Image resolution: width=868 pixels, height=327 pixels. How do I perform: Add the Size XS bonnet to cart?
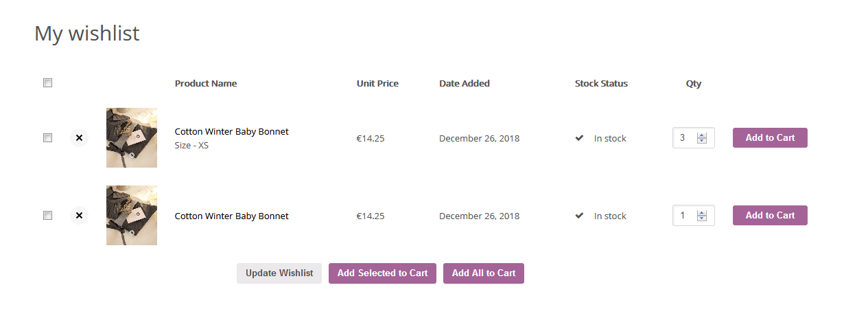770,137
